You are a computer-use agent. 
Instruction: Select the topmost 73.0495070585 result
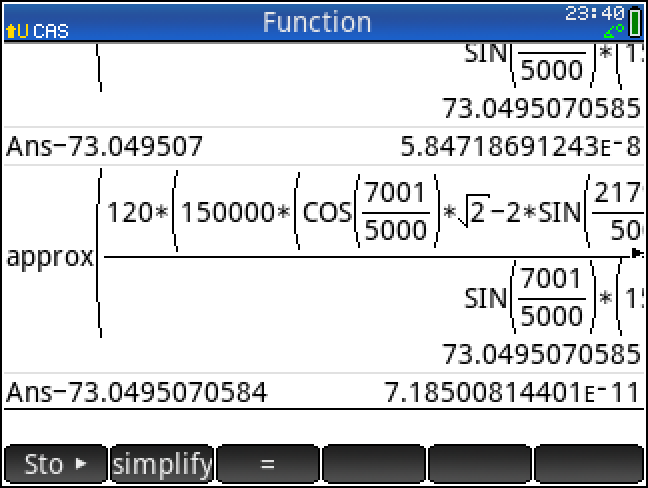tap(541, 107)
